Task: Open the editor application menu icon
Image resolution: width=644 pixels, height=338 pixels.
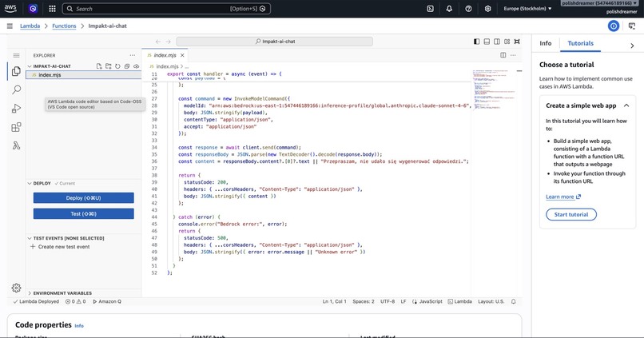Action: coord(16,55)
